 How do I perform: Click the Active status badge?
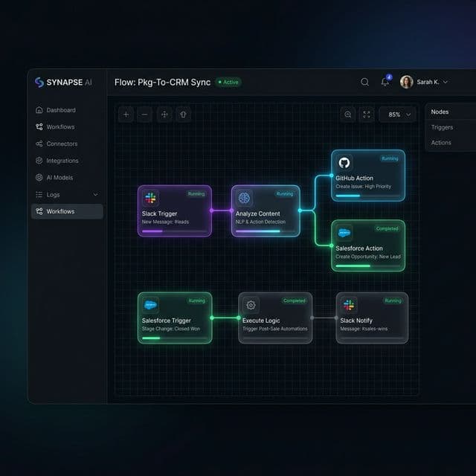click(228, 83)
